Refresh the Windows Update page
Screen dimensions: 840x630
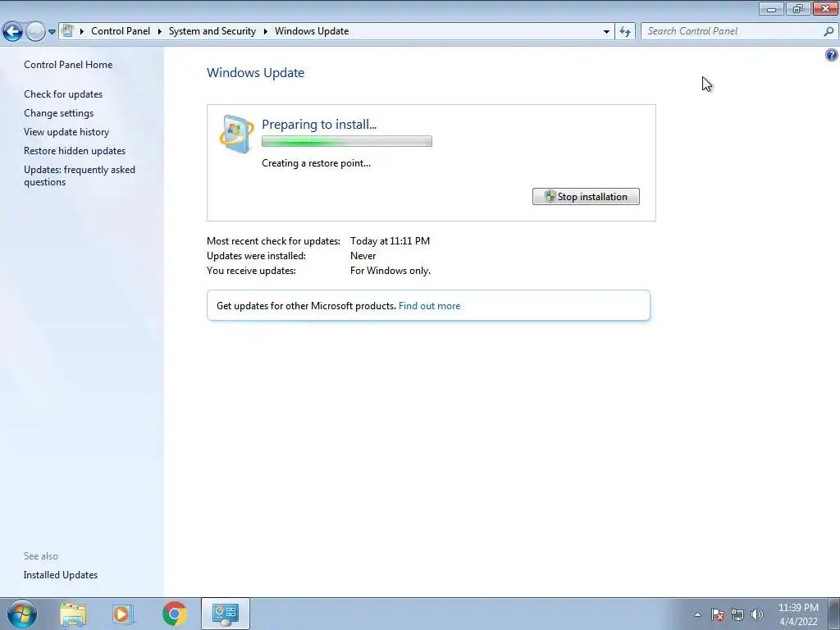point(624,32)
